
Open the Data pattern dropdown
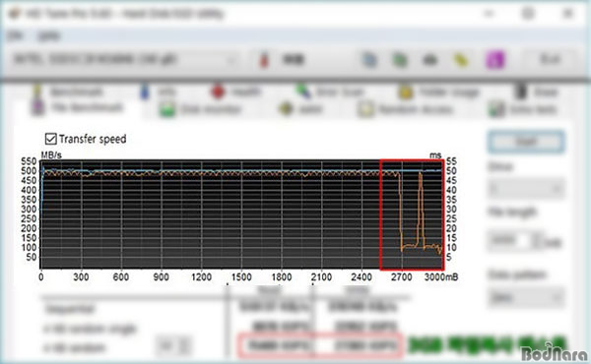pos(526,298)
